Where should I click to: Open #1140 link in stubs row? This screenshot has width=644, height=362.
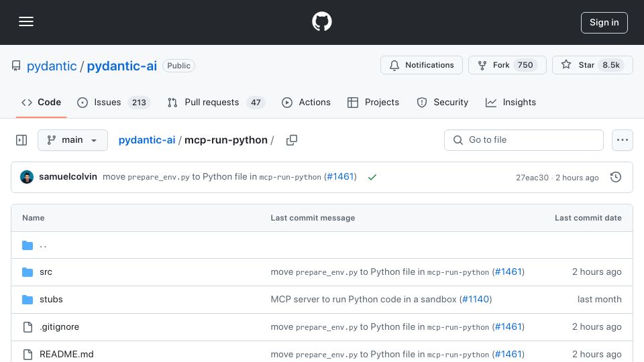click(x=475, y=300)
